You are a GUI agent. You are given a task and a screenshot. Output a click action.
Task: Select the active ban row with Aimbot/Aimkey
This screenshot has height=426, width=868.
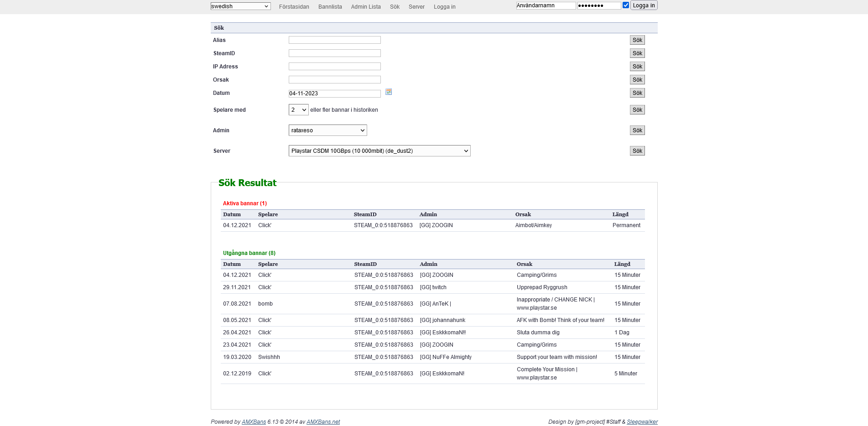pos(432,225)
